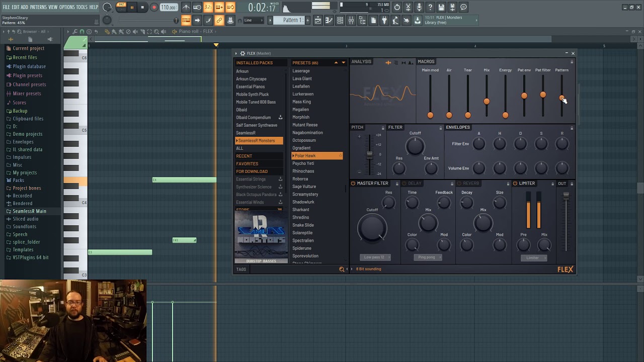Open the Low pass 12 filter dropdown
The image size is (644, 362).
coord(375,257)
